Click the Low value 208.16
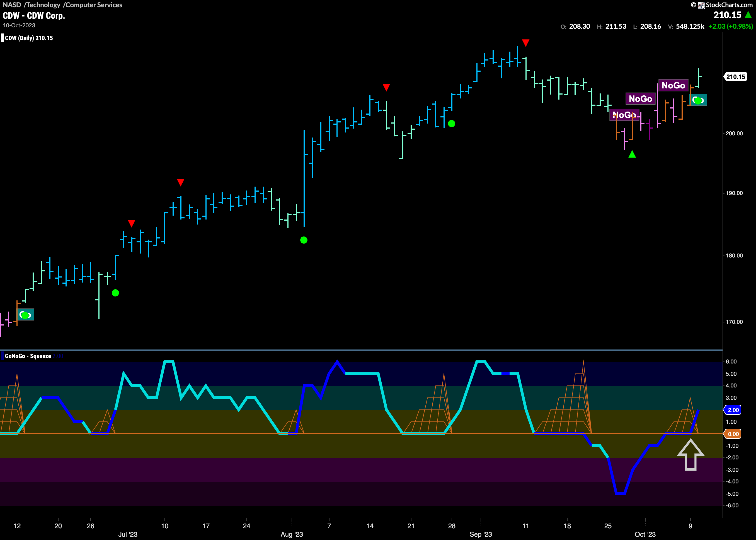 651,26
